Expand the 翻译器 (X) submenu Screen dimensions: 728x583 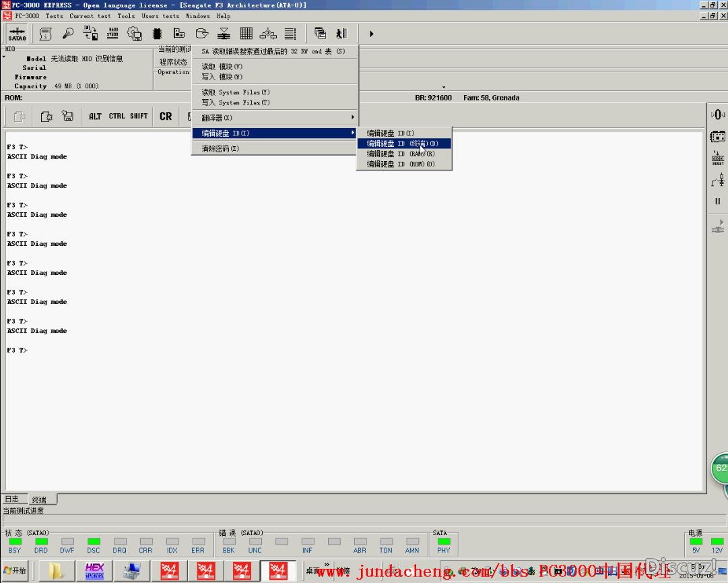click(275, 118)
